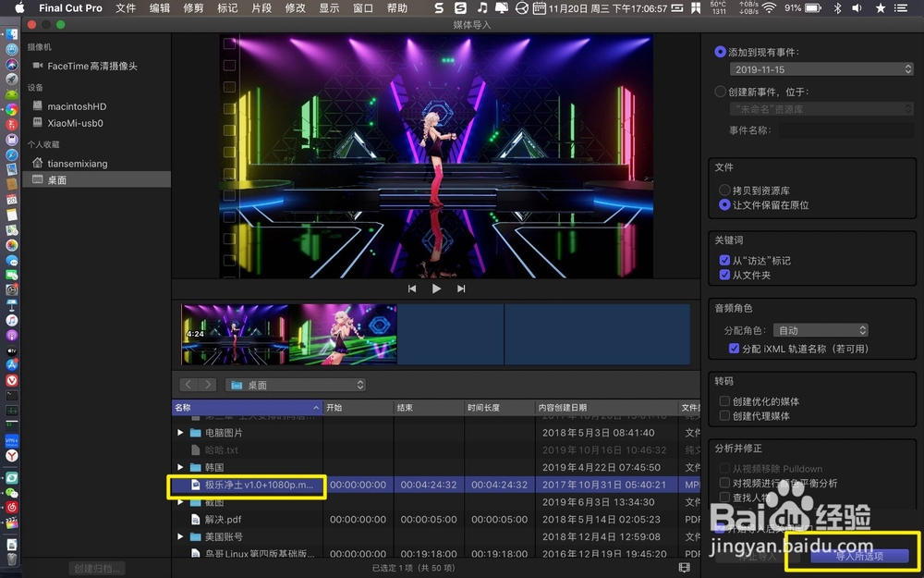The height and width of the screenshot is (578, 924).
Task: Open Launchpad rocket icon in dock
Action: point(12,79)
